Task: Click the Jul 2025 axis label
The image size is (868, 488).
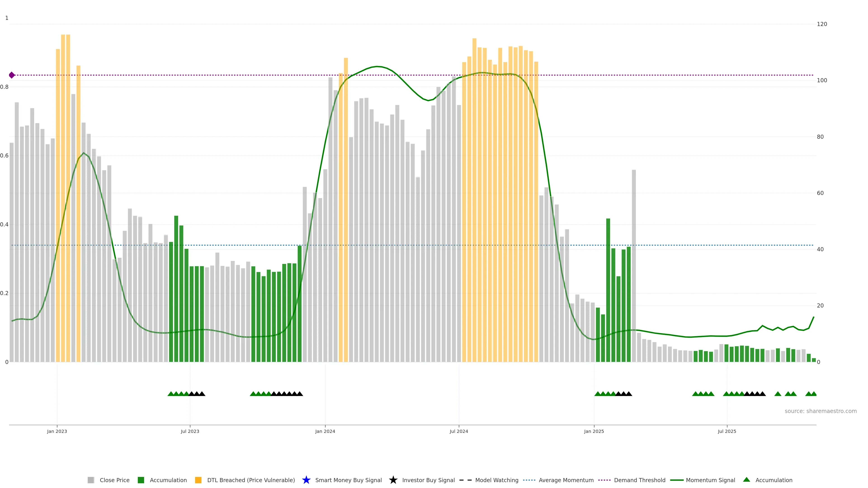Action: click(727, 431)
